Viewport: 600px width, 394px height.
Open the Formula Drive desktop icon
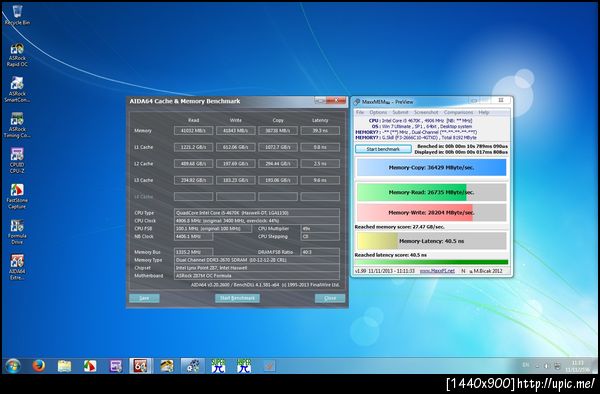coord(17,232)
